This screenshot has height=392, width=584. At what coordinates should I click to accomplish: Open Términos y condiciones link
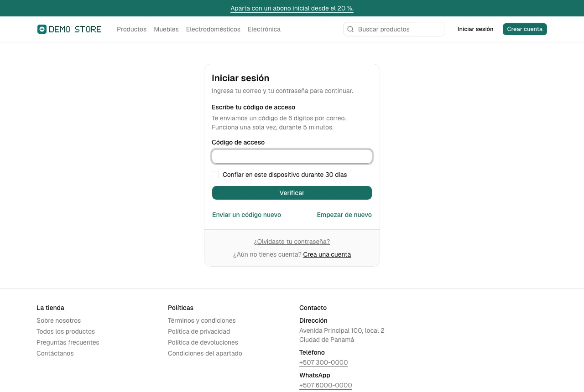202,320
